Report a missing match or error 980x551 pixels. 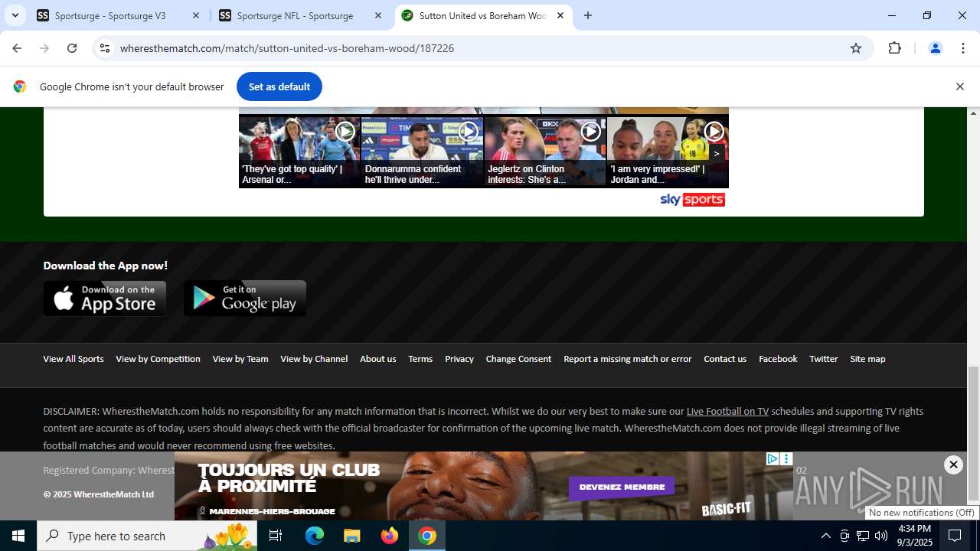(628, 359)
